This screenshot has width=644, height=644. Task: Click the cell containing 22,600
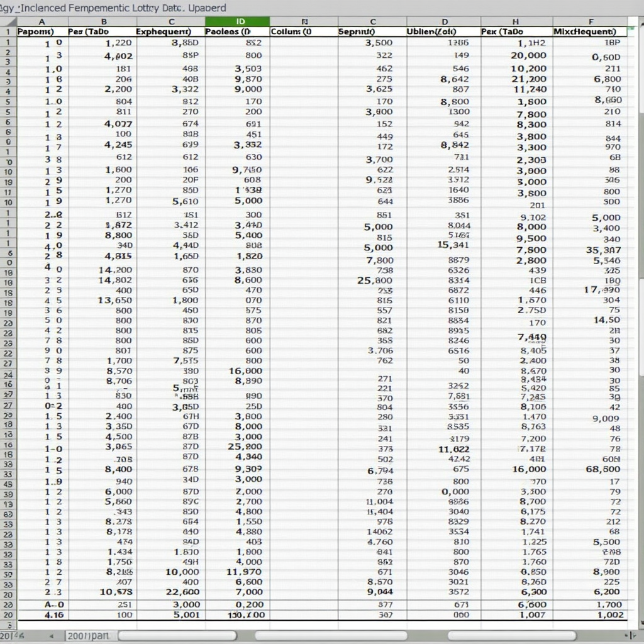[x=182, y=592]
